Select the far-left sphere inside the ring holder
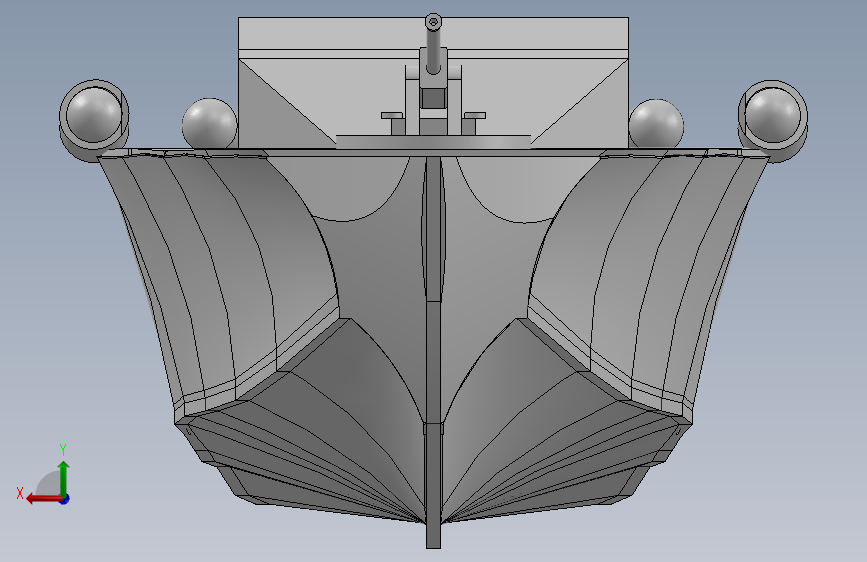Screen dimensions: 867x562 (x=93, y=114)
